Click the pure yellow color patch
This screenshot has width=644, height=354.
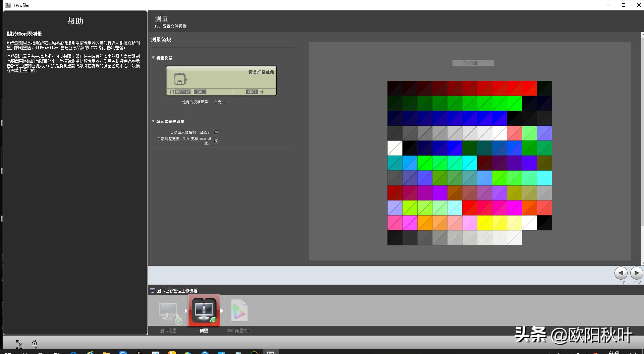tap(484, 223)
